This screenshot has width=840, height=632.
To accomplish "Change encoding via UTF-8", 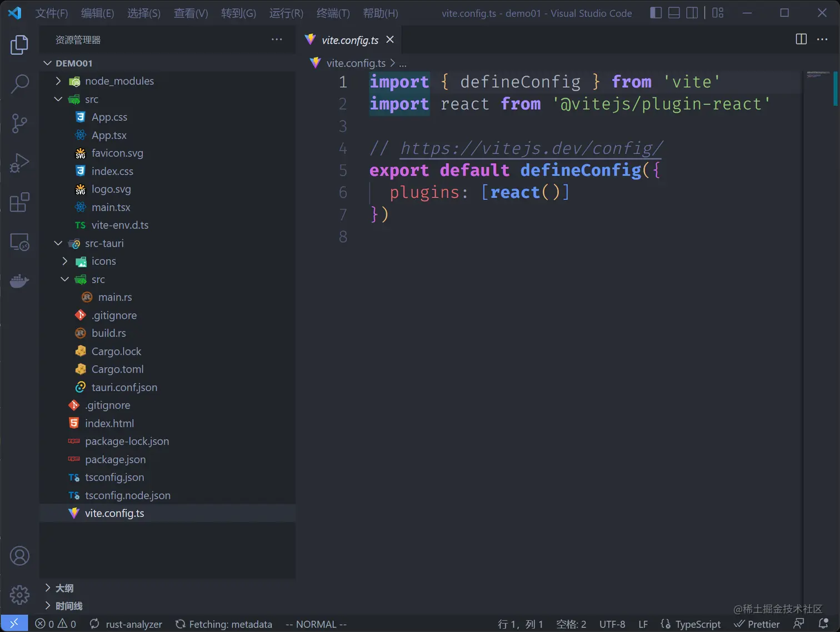I will click(612, 624).
